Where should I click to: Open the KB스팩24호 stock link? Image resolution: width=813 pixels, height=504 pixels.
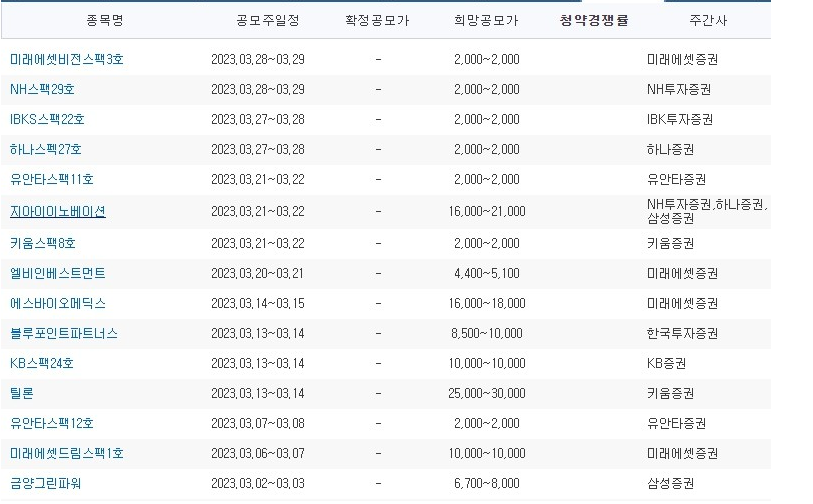(x=41, y=364)
